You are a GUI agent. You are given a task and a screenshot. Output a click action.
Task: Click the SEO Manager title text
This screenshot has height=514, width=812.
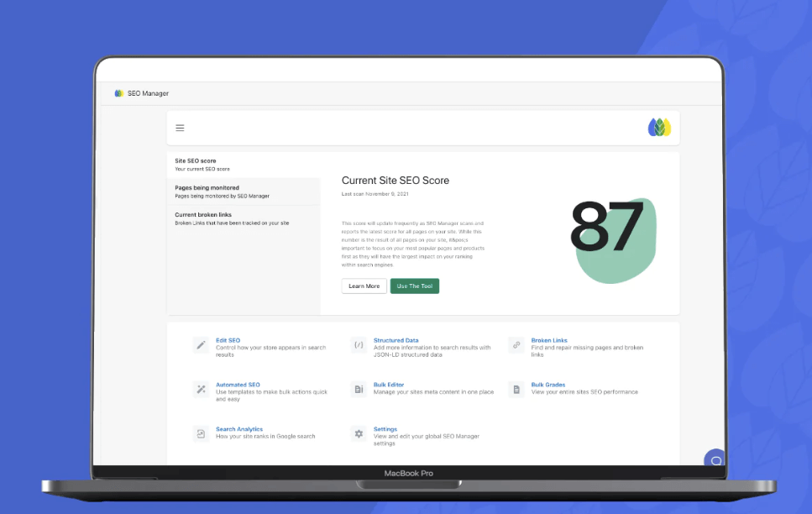point(148,93)
